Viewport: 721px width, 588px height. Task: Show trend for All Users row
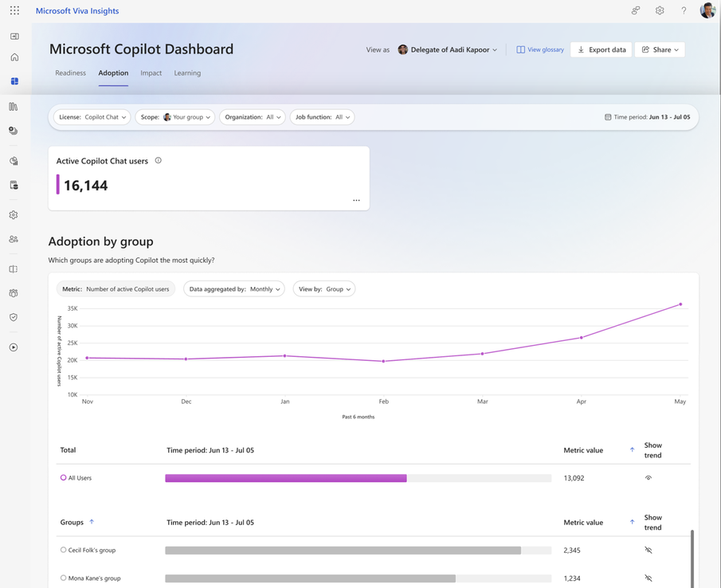(649, 477)
